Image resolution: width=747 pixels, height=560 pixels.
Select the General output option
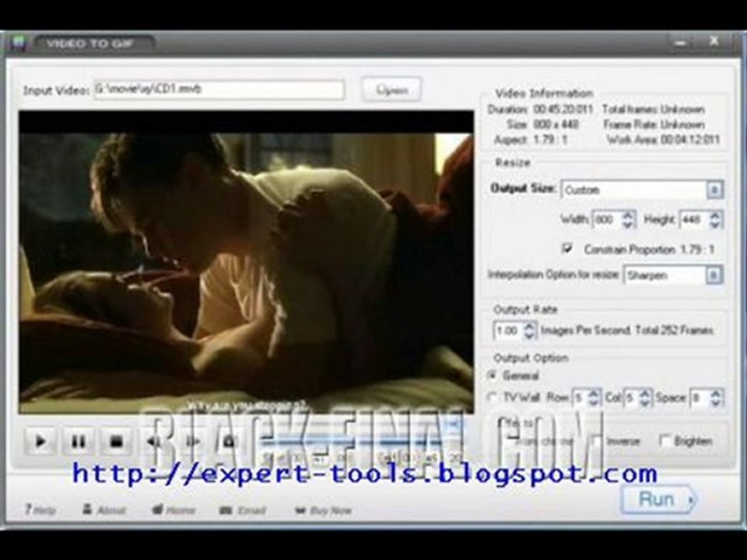[x=493, y=375]
